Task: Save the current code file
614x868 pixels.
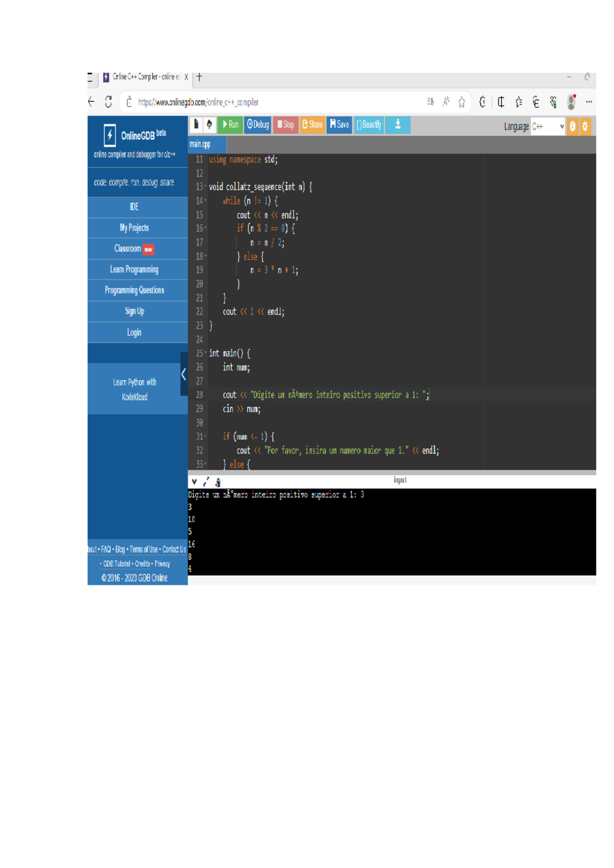Action: (339, 125)
